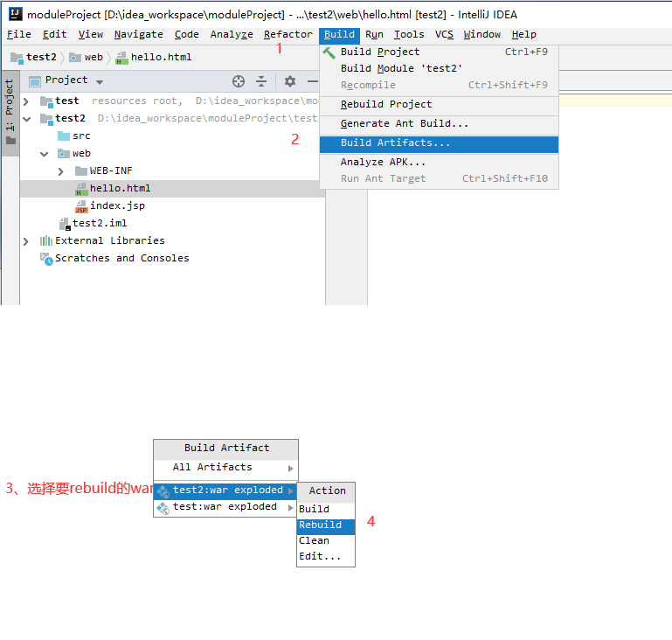
Task: Expand the test module tree node
Action: [x=26, y=101]
